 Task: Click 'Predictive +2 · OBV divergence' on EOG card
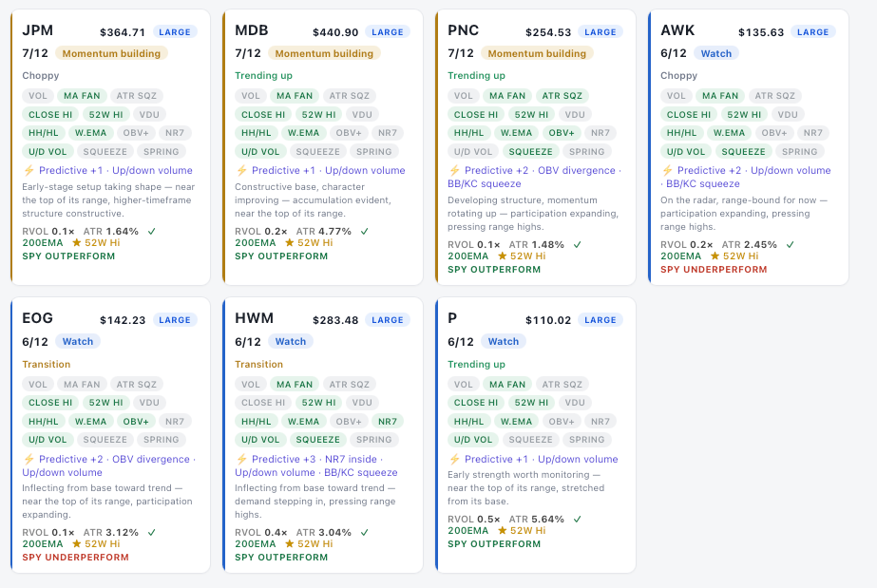pos(115,459)
